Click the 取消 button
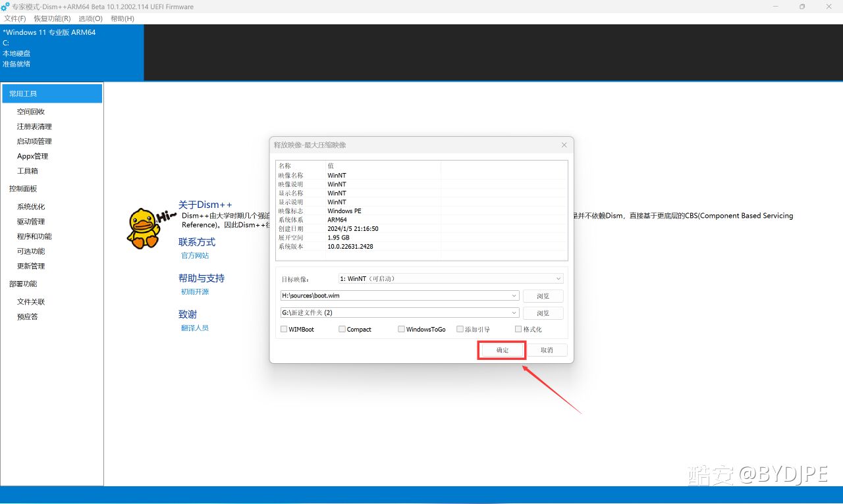Screen dimensions: 843x504 coord(547,350)
